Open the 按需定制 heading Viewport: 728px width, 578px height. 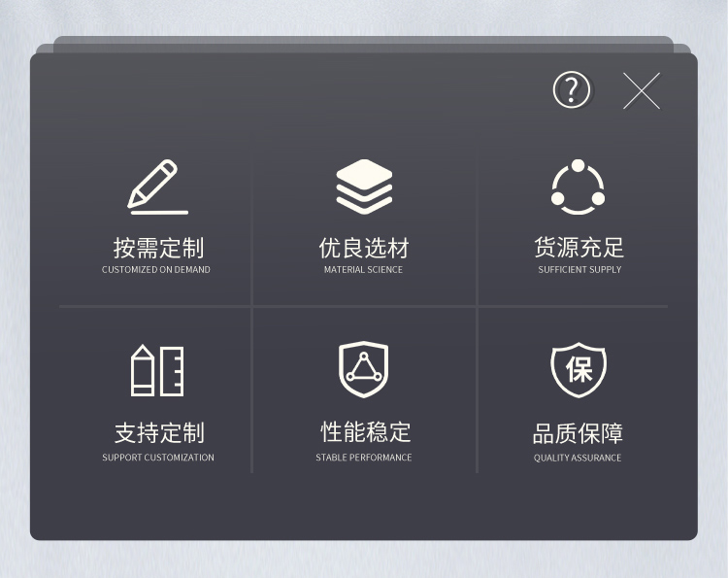(159, 248)
